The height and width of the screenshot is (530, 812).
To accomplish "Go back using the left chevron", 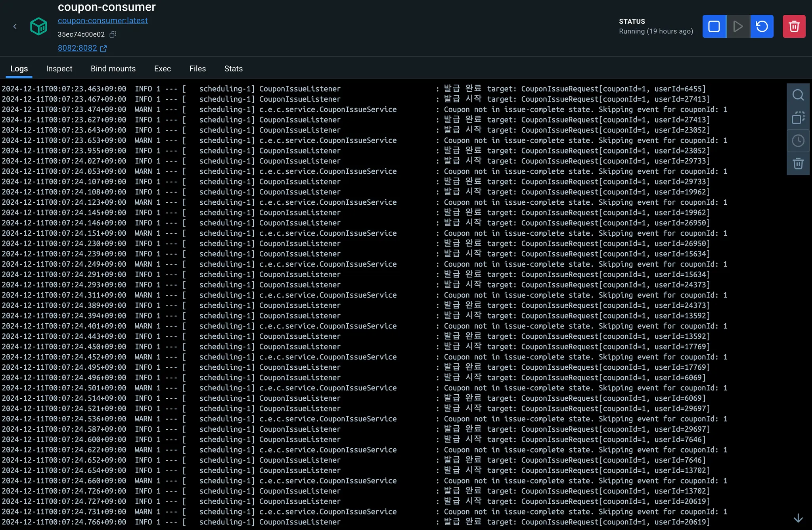I will (15, 27).
